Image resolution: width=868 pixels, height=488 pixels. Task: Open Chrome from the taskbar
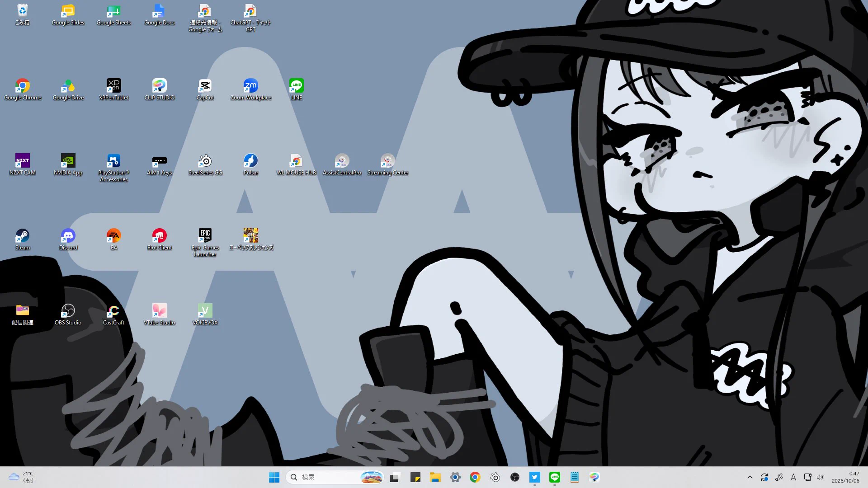click(x=475, y=477)
